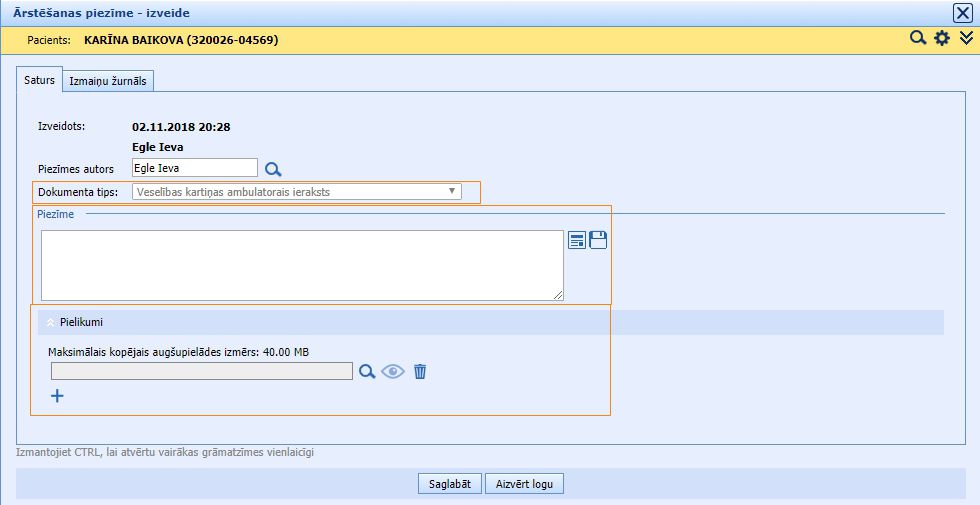The image size is (980, 505).
Task: Open settings gear in the patient bar
Action: [941, 38]
